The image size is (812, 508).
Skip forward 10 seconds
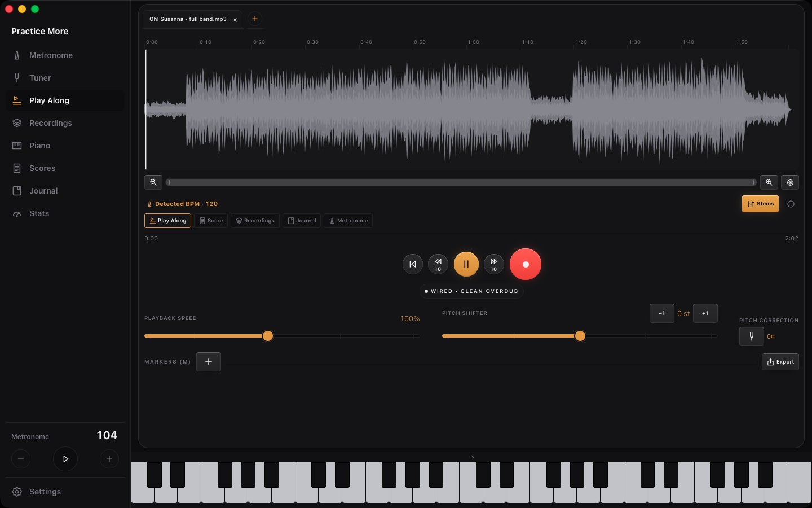[493, 264]
